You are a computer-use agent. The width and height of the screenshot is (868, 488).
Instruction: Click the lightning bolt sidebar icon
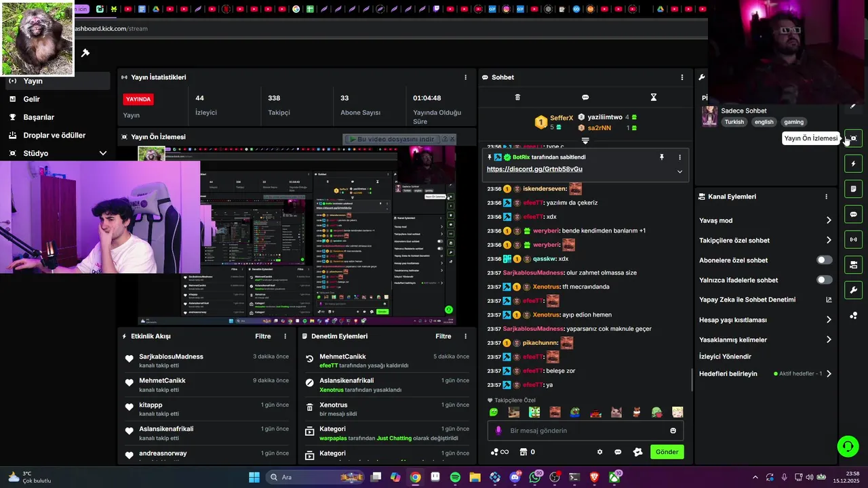coord(853,164)
